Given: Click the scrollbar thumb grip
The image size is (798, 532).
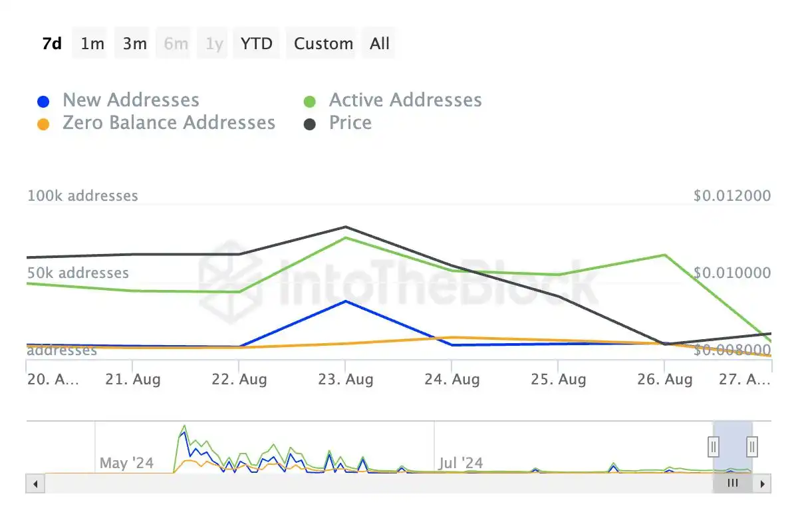Looking at the screenshot, I should pos(733,483).
